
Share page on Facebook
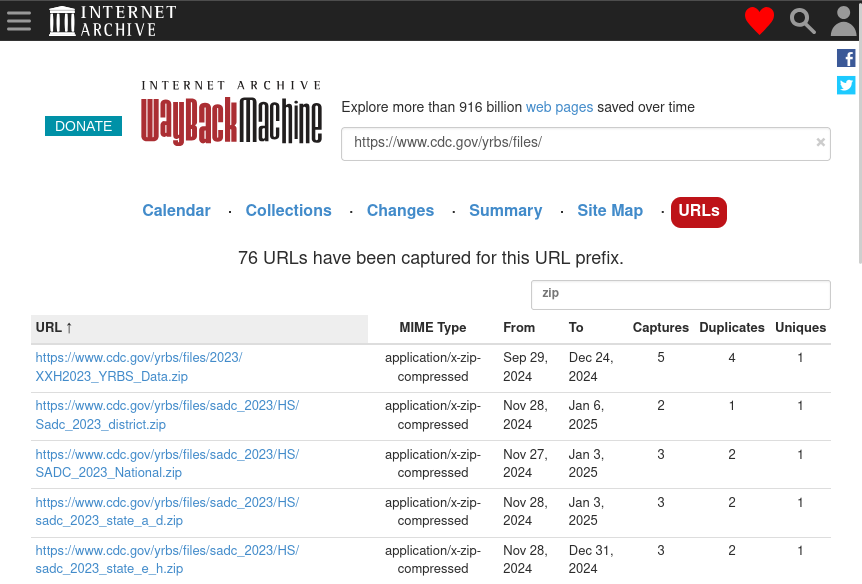[846, 58]
